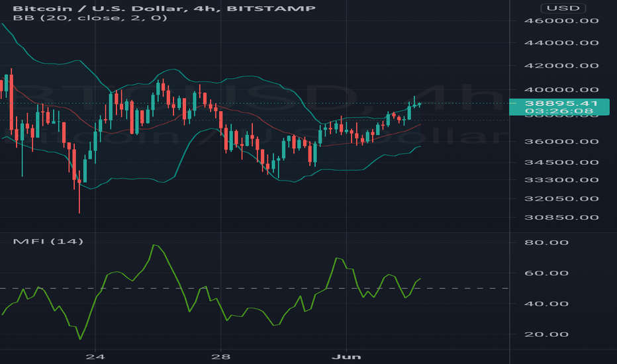The width and height of the screenshot is (617, 364).
Task: Click the MFI 20.00 scale label
Action: click(546, 334)
